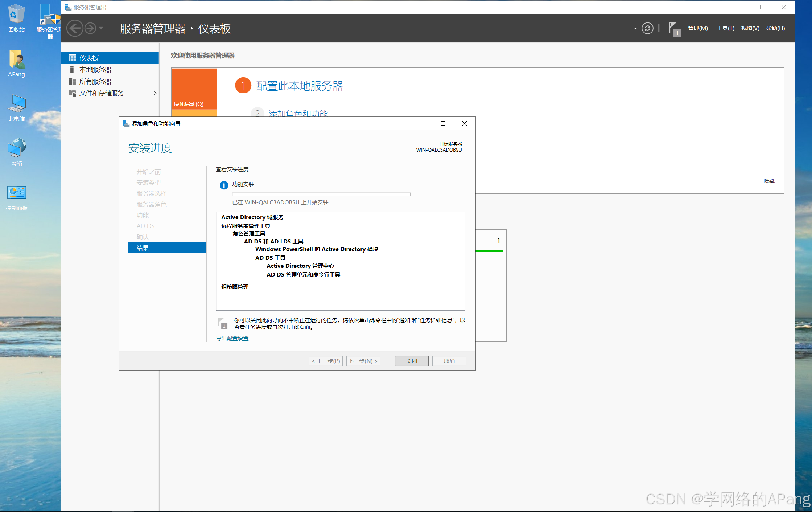
Task: Click the 导出配置设置 link
Action: point(232,338)
